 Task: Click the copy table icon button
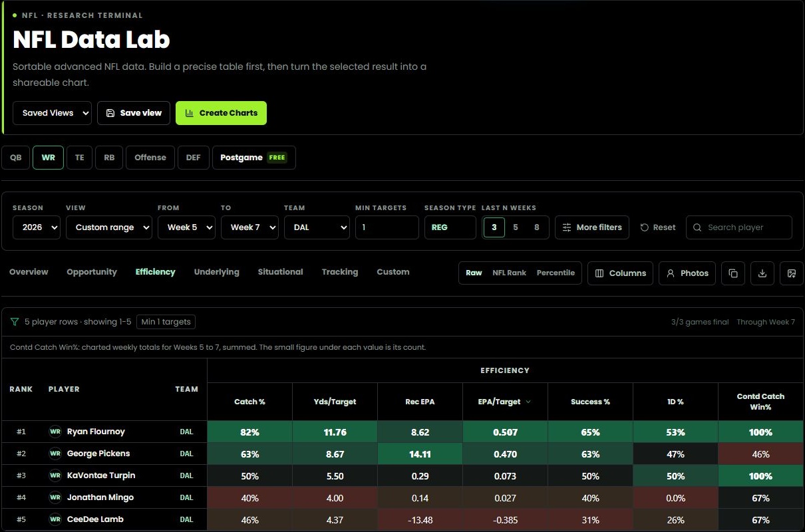733,273
